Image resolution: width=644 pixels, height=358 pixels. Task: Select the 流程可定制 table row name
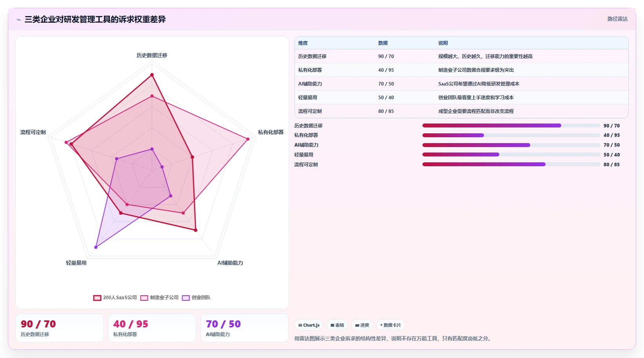tap(310, 111)
